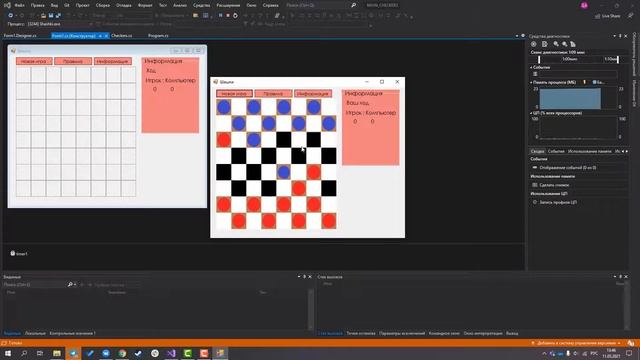Screen dimensions: 640x360
Task: Open the Тест menu
Action: [163, 5]
